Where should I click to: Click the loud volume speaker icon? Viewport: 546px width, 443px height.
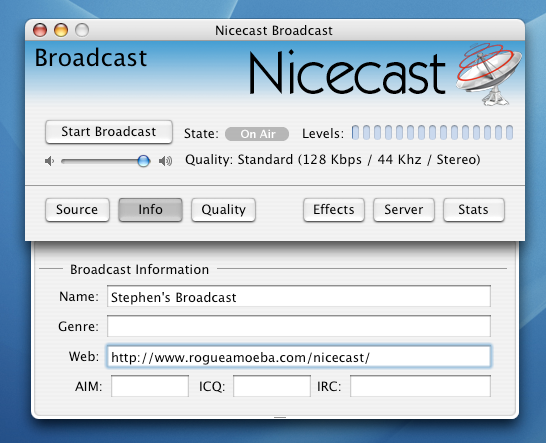coord(165,161)
